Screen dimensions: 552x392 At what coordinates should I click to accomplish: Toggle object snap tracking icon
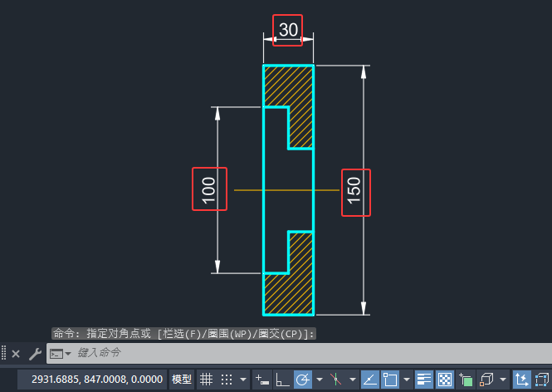point(369,380)
